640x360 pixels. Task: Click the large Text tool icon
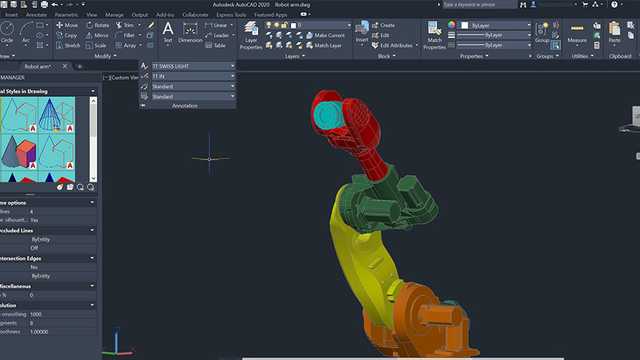168,33
